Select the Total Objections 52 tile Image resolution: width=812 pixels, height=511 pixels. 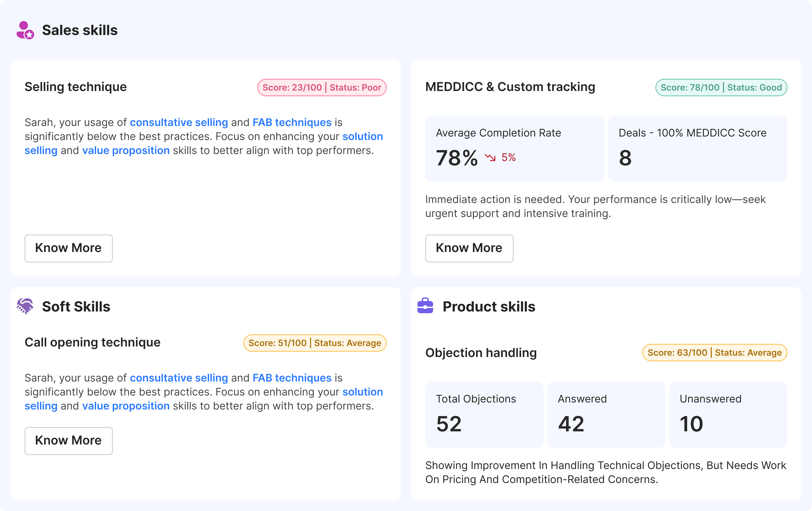(484, 415)
